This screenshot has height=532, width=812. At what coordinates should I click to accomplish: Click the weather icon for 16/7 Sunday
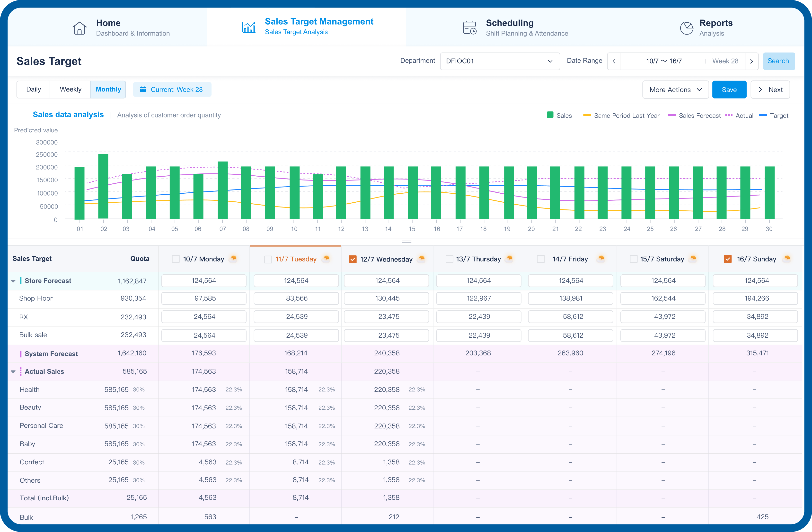786,259
